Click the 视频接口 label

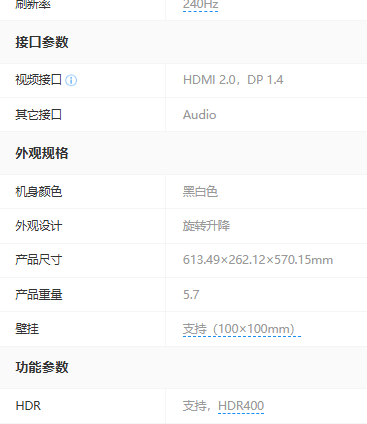[39, 80]
